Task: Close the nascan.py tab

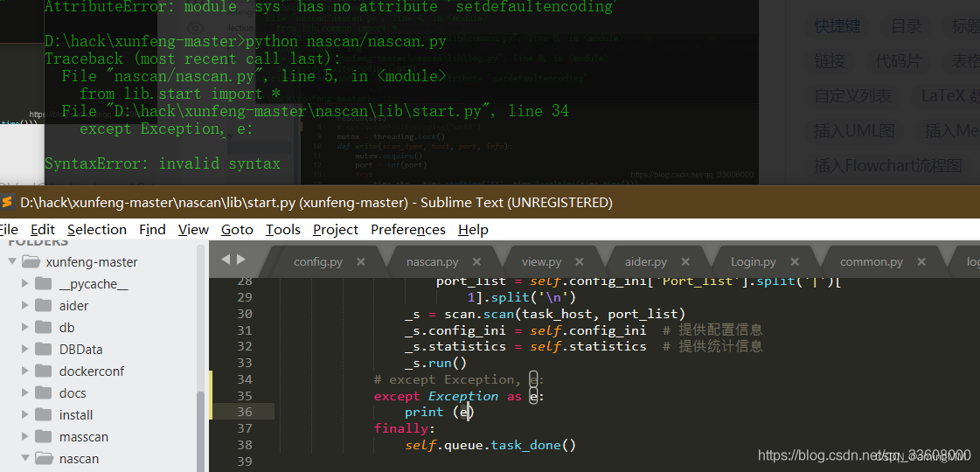Action: pos(476,262)
